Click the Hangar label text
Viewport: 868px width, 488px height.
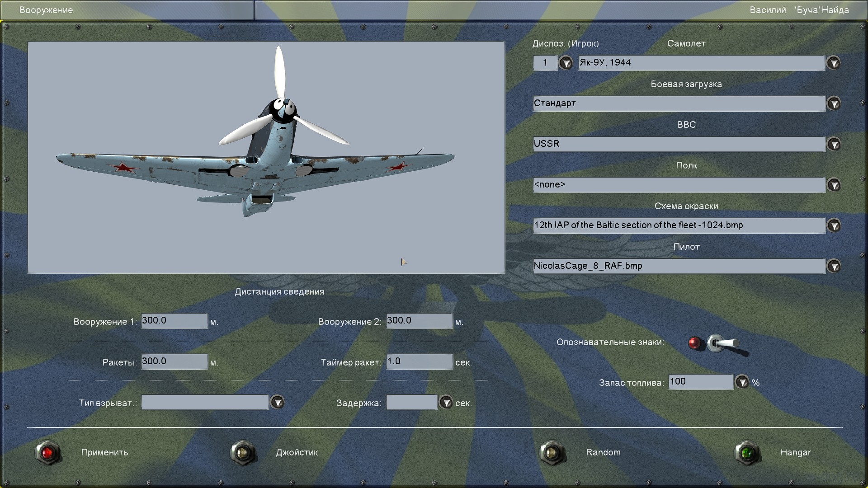[x=795, y=452]
